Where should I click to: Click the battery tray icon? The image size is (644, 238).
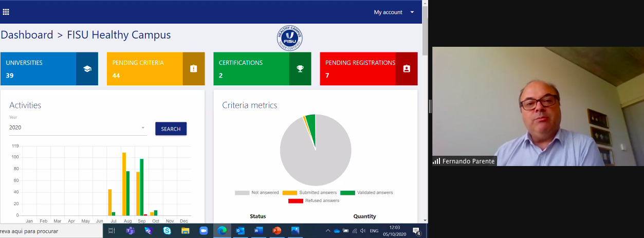[346, 231]
